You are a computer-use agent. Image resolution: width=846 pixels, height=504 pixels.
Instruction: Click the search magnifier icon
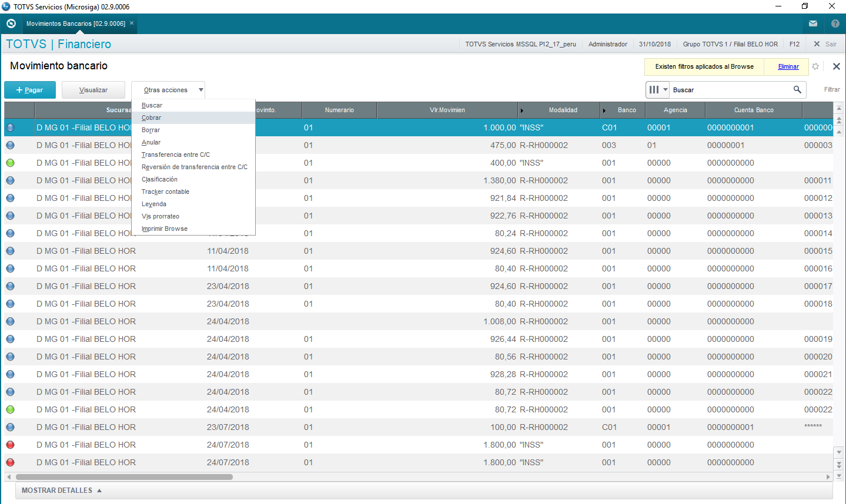pyautogui.click(x=797, y=89)
